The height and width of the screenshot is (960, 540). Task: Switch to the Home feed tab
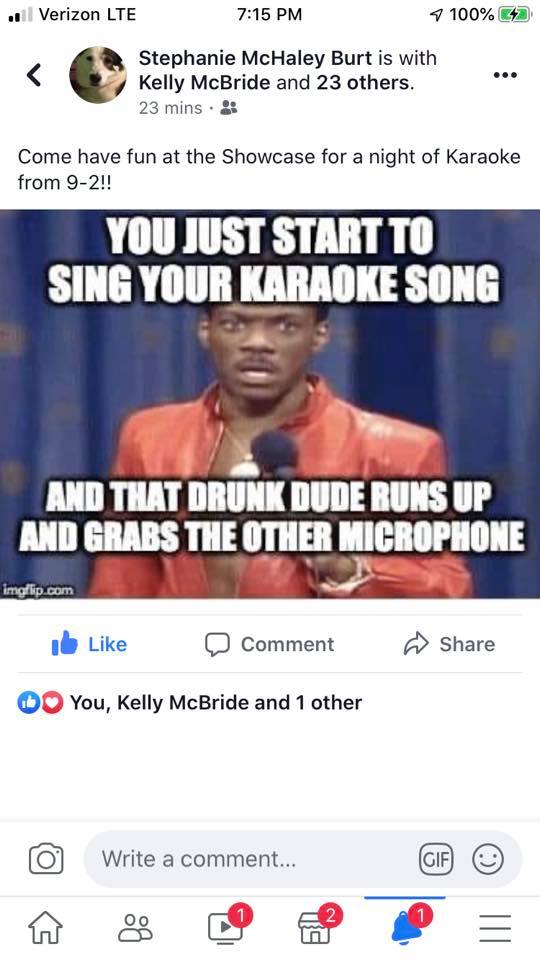pos(46,928)
